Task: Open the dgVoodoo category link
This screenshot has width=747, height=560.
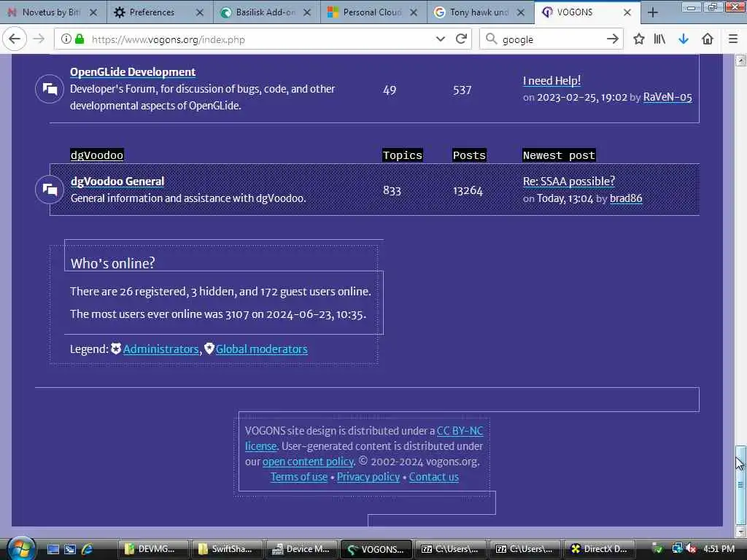Action: coord(97,155)
